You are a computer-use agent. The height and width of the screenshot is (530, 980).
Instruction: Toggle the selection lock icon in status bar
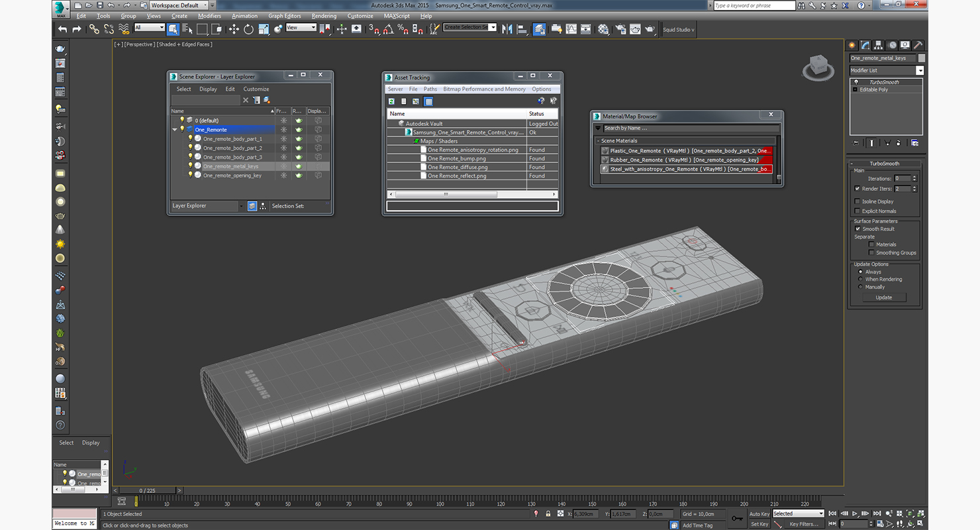pyautogui.click(x=548, y=513)
